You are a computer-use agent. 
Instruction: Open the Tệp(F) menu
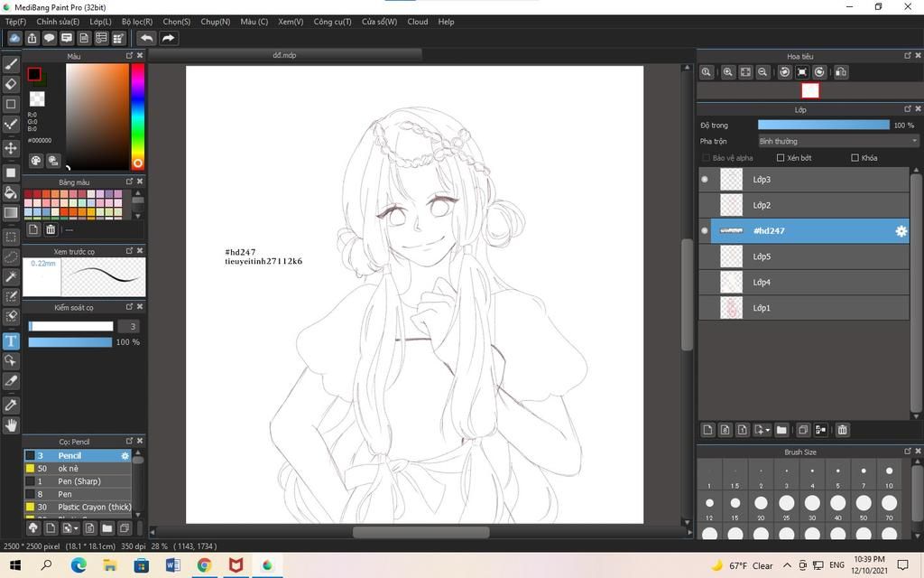point(16,22)
